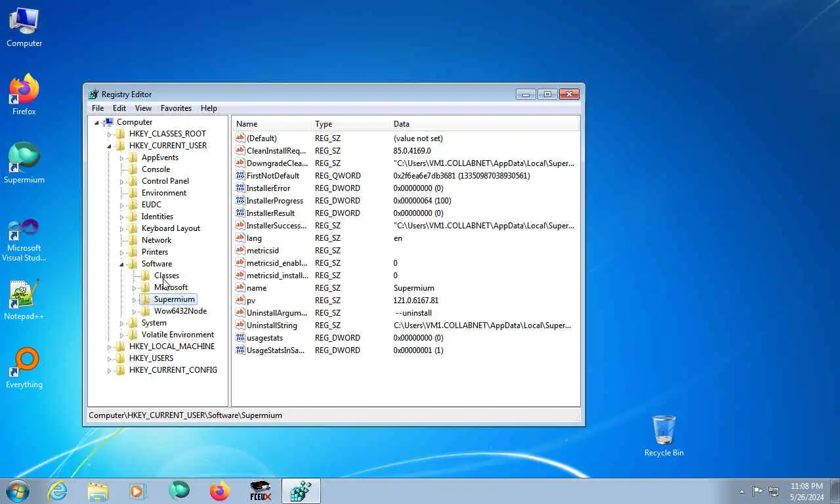Select the Keyboard Layout key

click(x=171, y=228)
